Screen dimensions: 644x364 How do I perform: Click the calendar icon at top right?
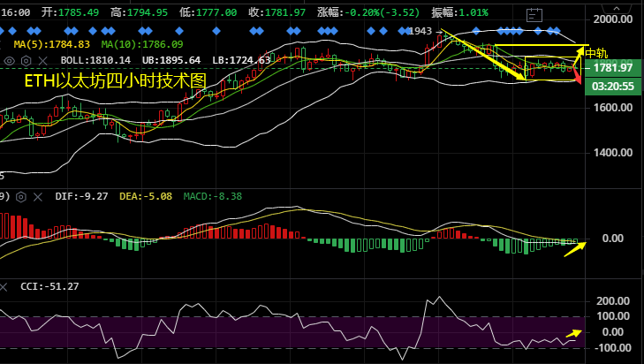pyautogui.click(x=533, y=13)
